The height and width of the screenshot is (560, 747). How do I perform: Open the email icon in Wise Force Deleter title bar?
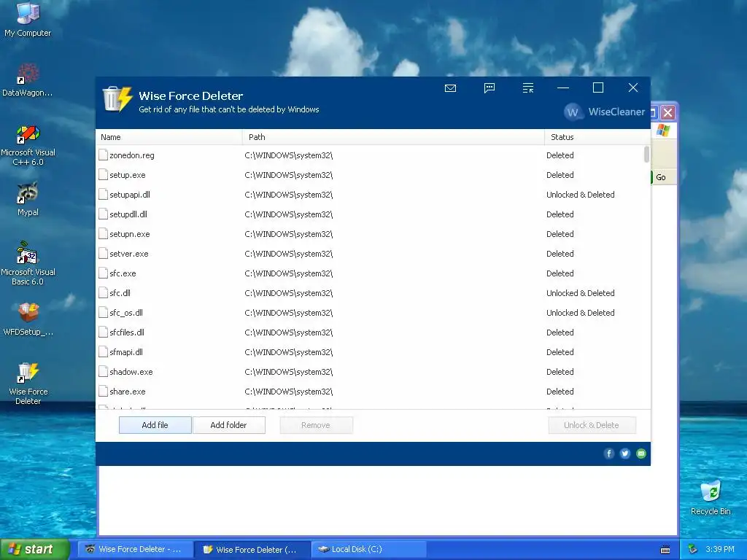pos(450,88)
